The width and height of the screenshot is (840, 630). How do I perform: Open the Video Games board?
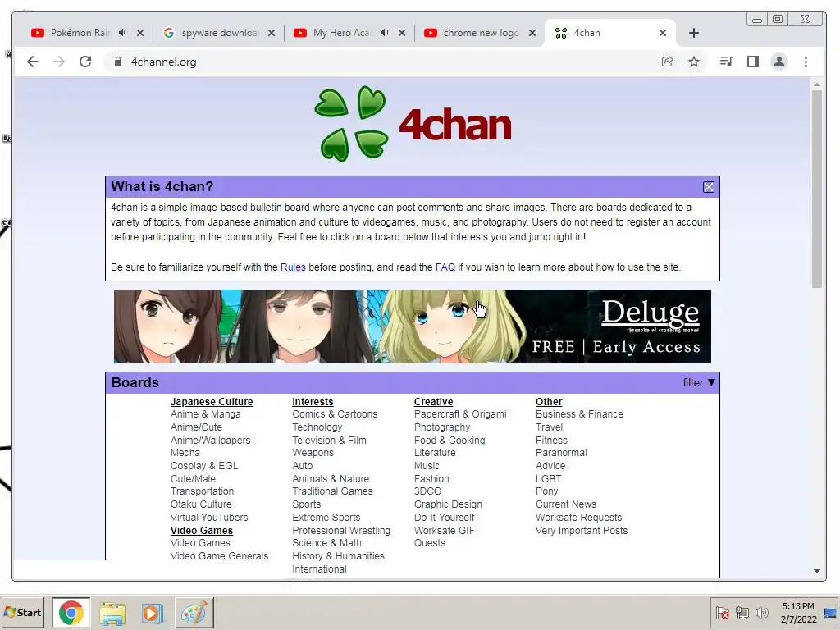tap(200, 543)
